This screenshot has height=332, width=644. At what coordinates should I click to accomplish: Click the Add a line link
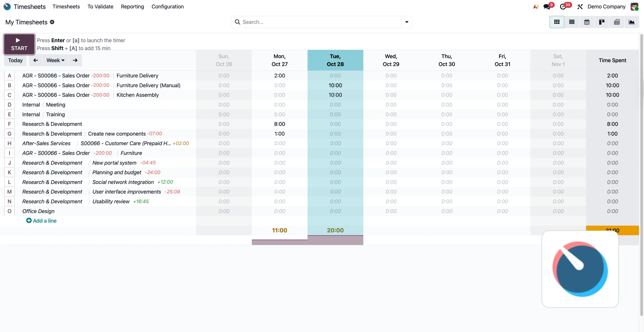42,221
